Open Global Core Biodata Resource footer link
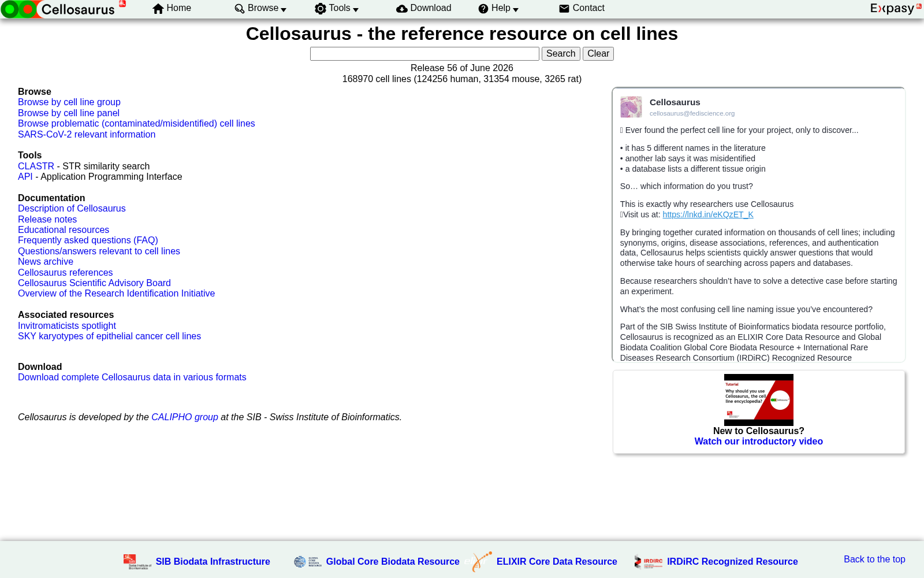This screenshot has width=924, height=578. [393, 562]
